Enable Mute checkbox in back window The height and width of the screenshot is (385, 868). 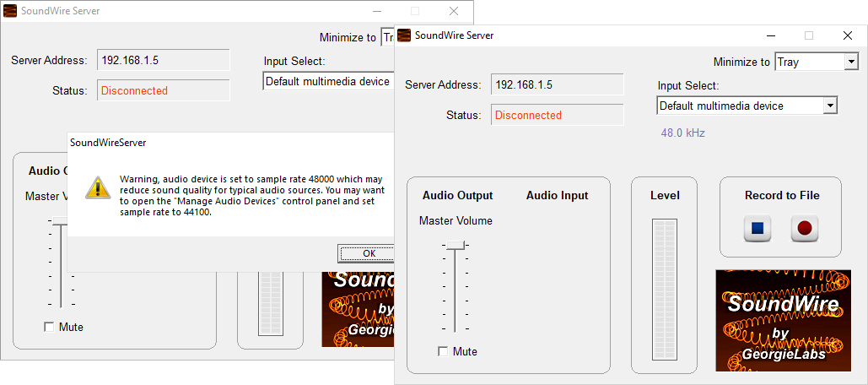(x=49, y=327)
